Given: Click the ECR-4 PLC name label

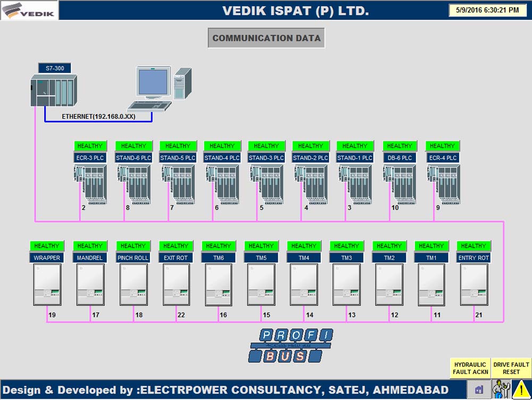Looking at the screenshot, I should point(443,158).
